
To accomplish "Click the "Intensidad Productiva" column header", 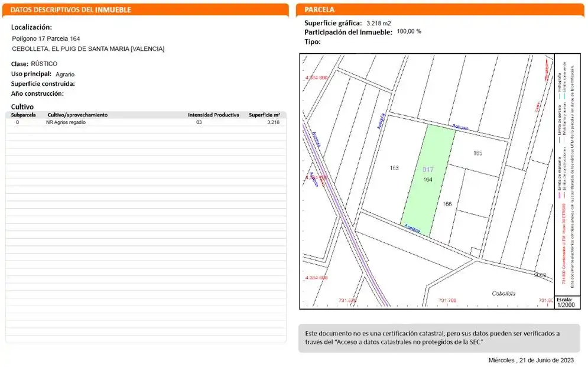I will [213, 115].
